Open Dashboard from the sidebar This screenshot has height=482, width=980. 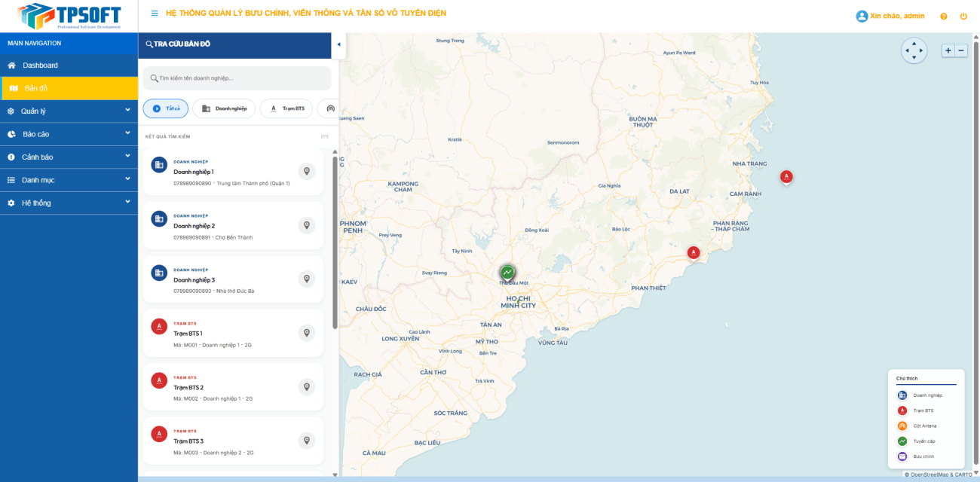[40, 66]
